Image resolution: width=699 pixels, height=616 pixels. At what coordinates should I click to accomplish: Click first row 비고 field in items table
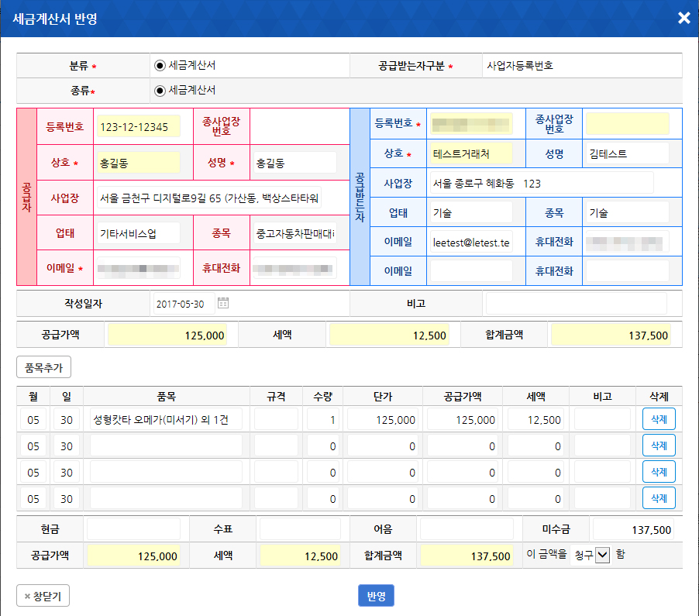coord(602,419)
